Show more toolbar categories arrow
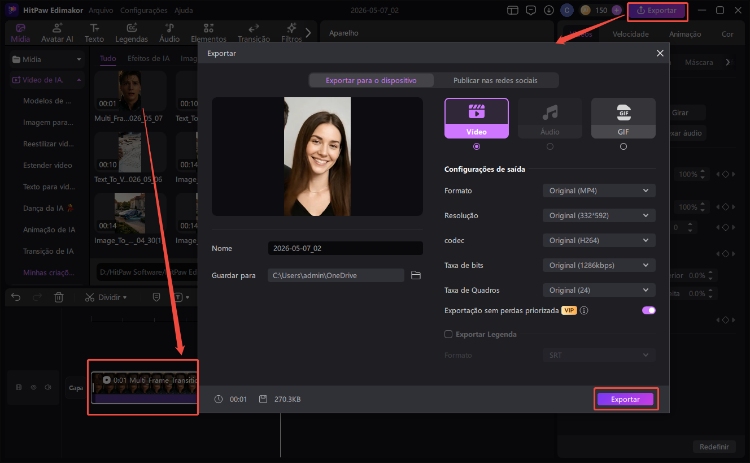 [x=308, y=33]
